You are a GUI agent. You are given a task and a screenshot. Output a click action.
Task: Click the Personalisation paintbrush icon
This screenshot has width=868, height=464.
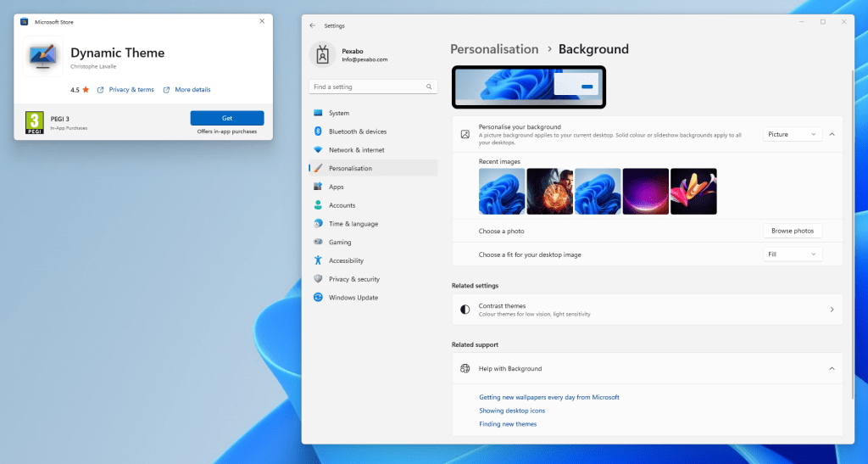pos(318,168)
